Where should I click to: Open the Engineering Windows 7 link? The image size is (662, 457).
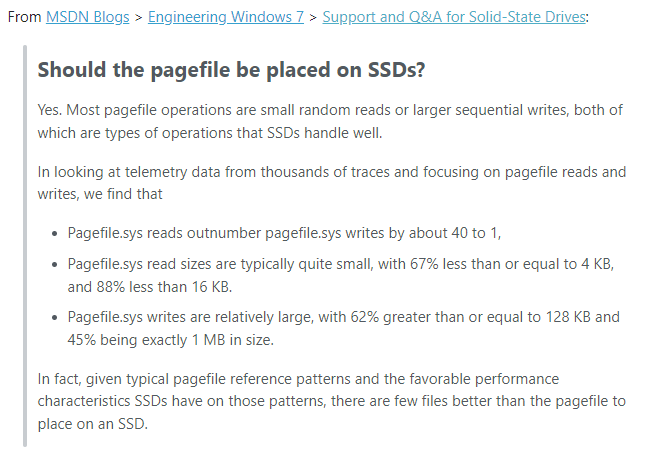(x=226, y=17)
